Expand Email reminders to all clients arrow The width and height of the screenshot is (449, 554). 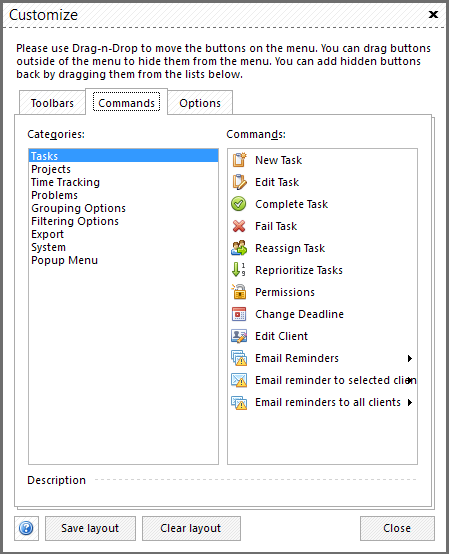coord(410,402)
